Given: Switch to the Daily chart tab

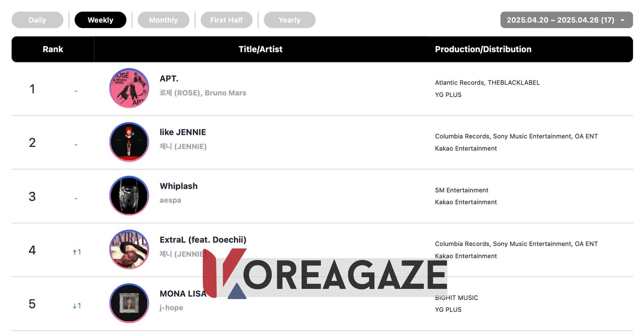Looking at the screenshot, I should tap(37, 20).
